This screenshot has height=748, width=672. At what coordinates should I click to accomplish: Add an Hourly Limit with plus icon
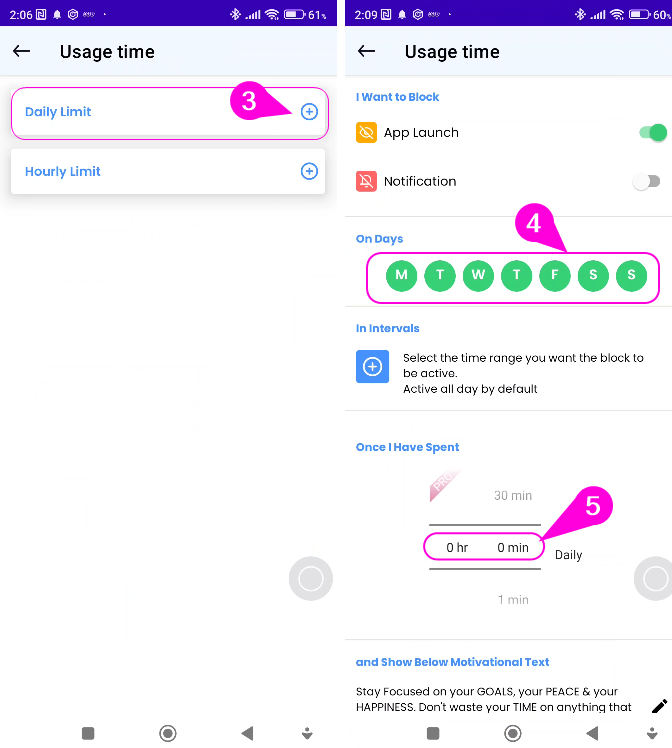[x=309, y=171]
